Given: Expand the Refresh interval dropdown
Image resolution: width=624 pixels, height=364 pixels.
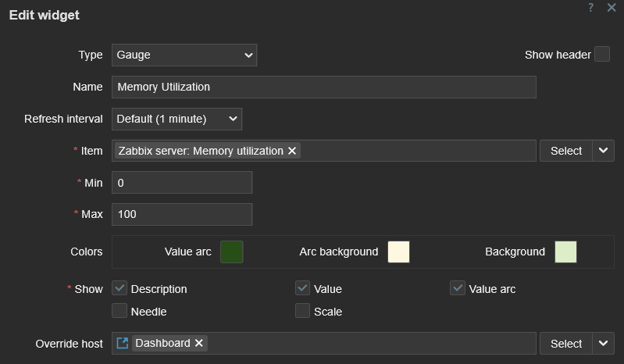Looking at the screenshot, I should tap(177, 119).
